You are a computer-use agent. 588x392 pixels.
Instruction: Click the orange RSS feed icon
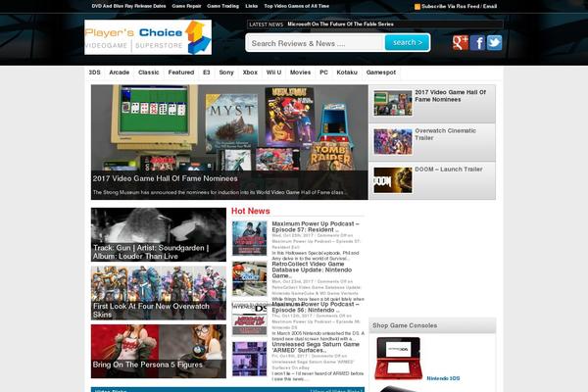coord(417,7)
